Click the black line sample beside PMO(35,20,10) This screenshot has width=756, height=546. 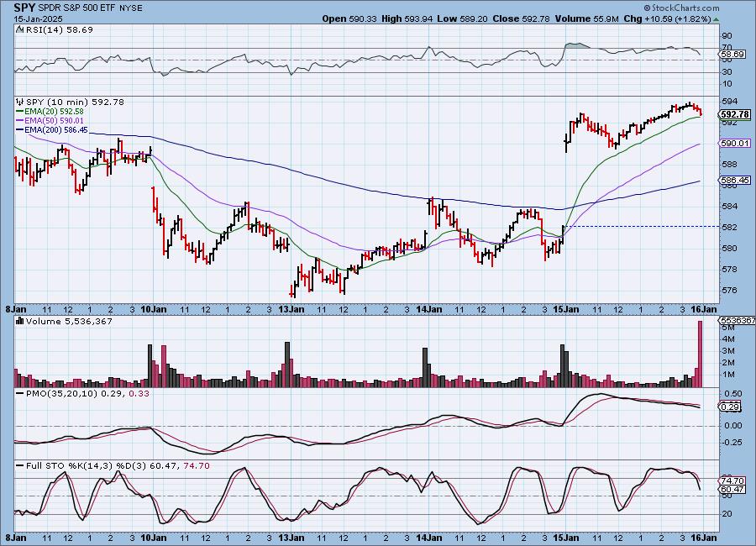[20, 394]
